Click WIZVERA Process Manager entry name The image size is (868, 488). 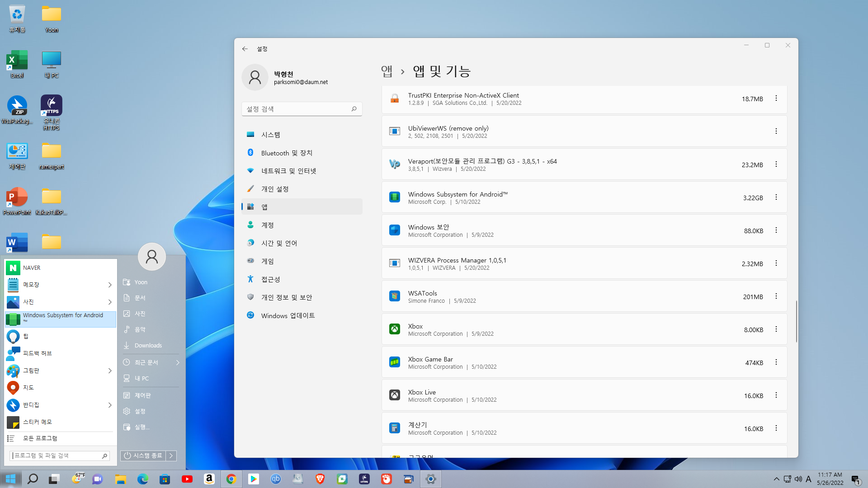pos(457,260)
